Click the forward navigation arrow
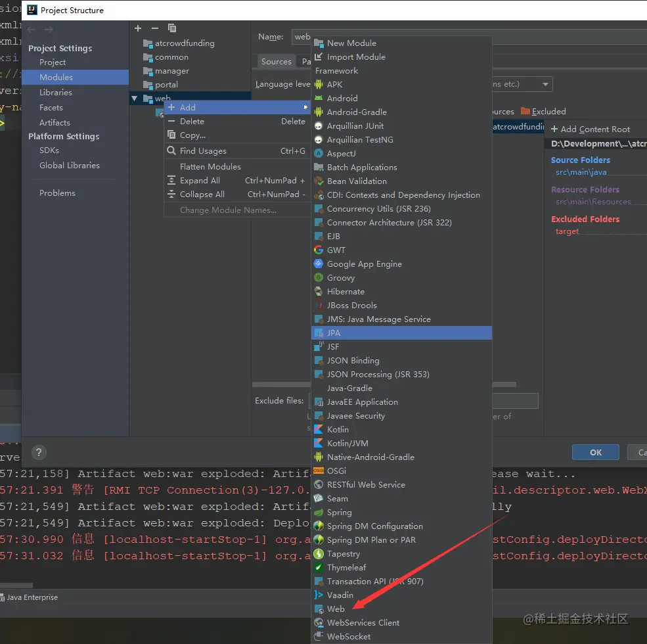The image size is (647, 644). 49,30
